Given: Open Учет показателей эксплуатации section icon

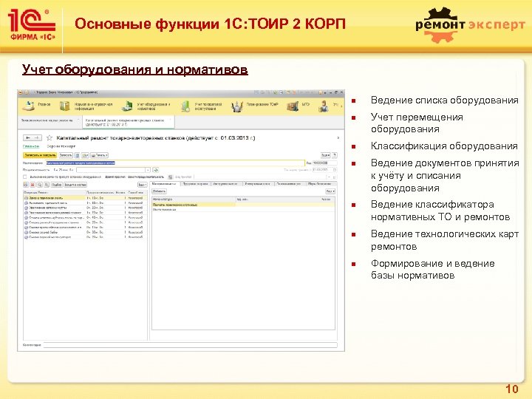Looking at the screenshot, I should point(185,106).
